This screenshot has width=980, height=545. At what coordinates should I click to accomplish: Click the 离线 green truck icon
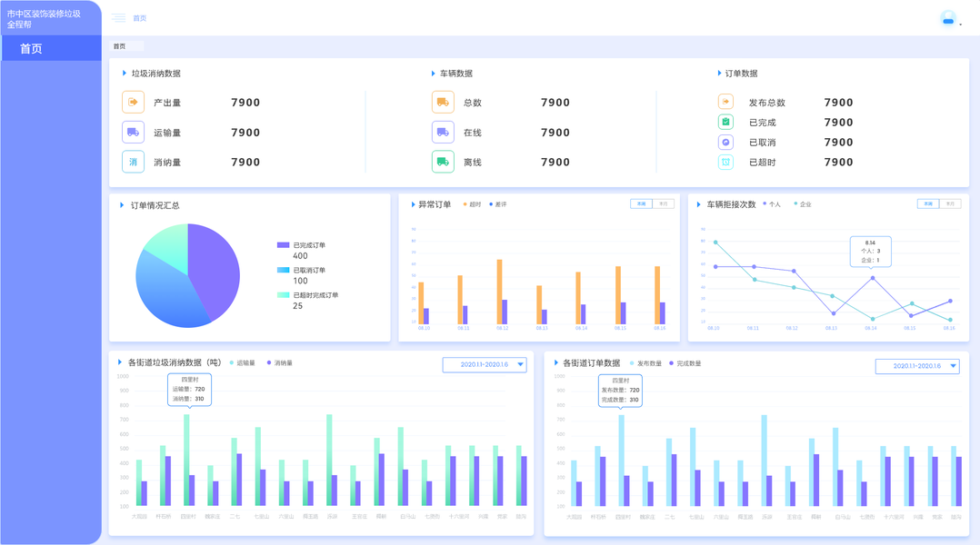point(443,162)
